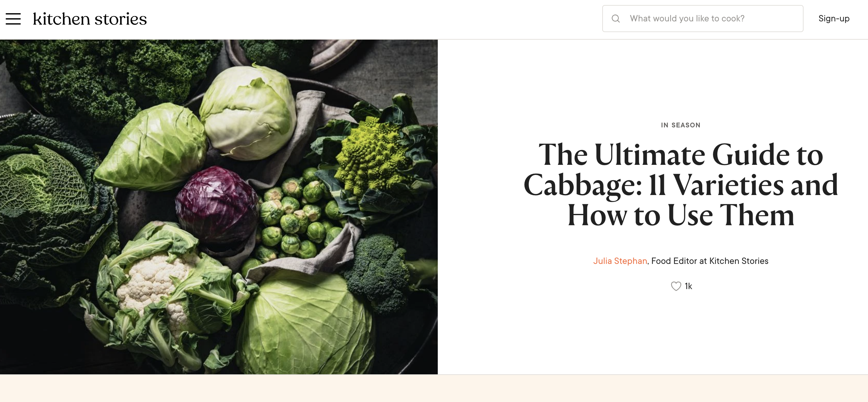Click the Brussels sprouts in the hero photo
Viewport: 868px width, 402px height.
(x=297, y=218)
